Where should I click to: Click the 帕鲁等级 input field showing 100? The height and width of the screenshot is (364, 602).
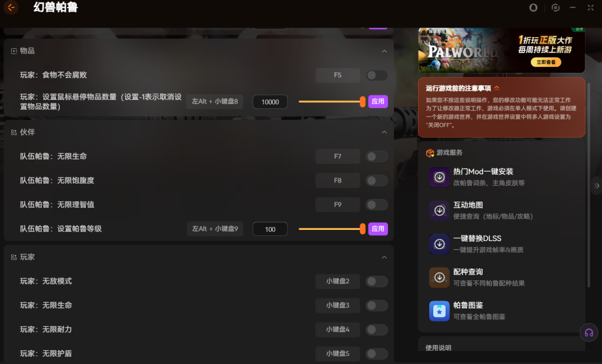270,229
